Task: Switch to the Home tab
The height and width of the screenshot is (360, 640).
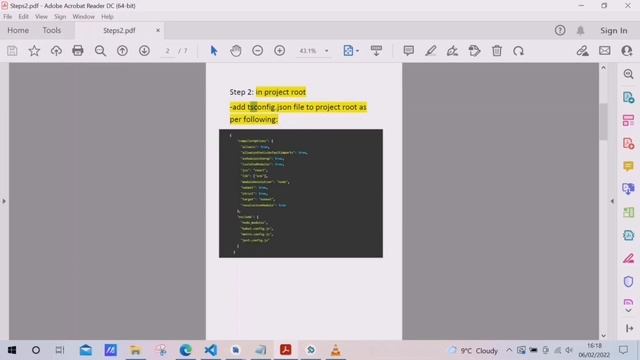Action: coord(18,31)
